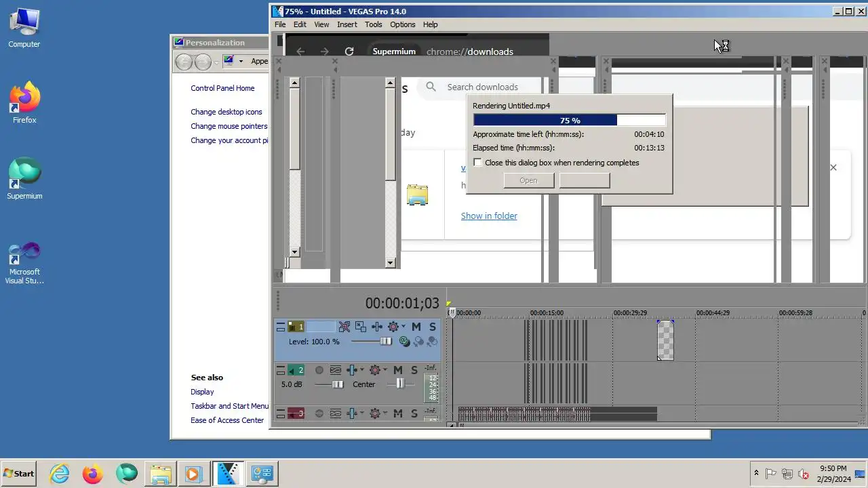Image resolution: width=868 pixels, height=488 pixels.
Task: Expand automation dropdown arrow on track 2
Action: click(362, 370)
